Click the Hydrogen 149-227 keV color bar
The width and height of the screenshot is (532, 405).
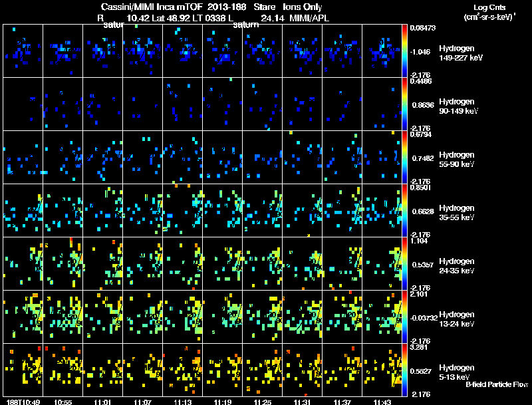click(404, 51)
